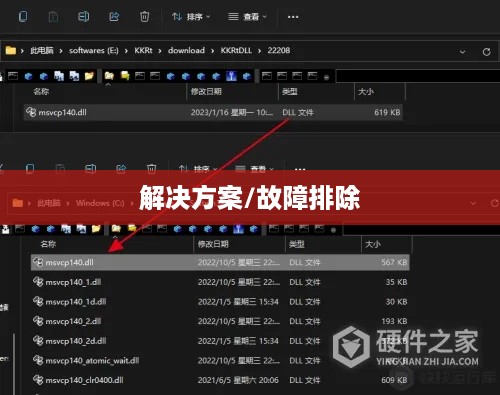Open the three-dot more options in the 22208 window

tap(293, 17)
